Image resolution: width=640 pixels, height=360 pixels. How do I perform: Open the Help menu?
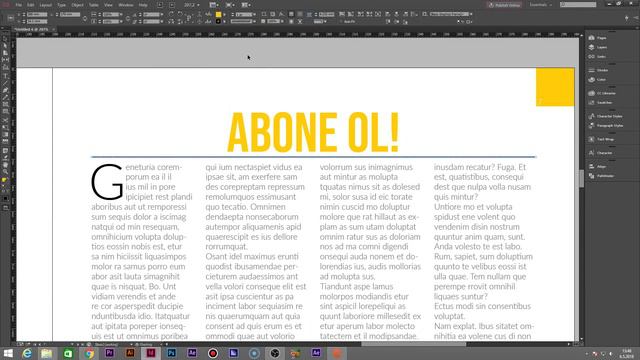(x=143, y=5)
